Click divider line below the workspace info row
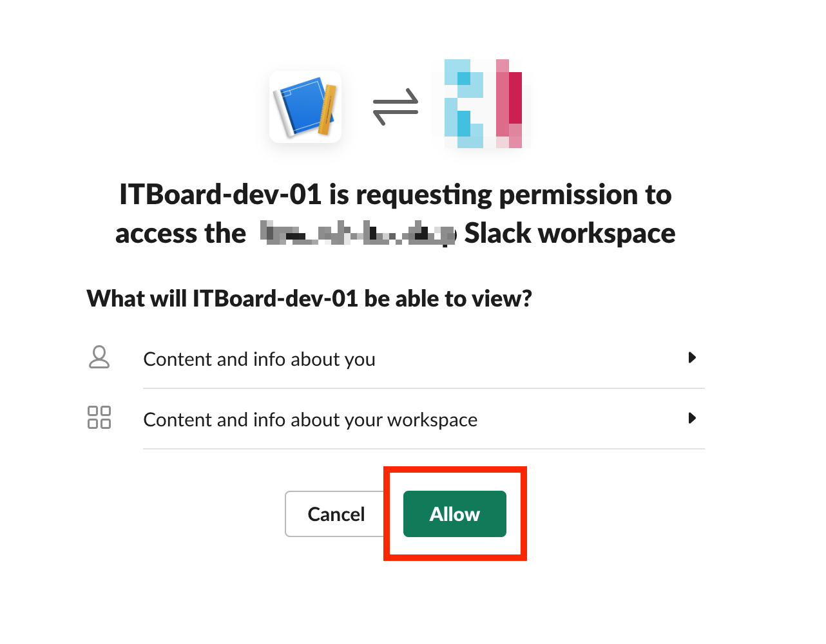Viewport: 826px width, 644px height. (423, 449)
